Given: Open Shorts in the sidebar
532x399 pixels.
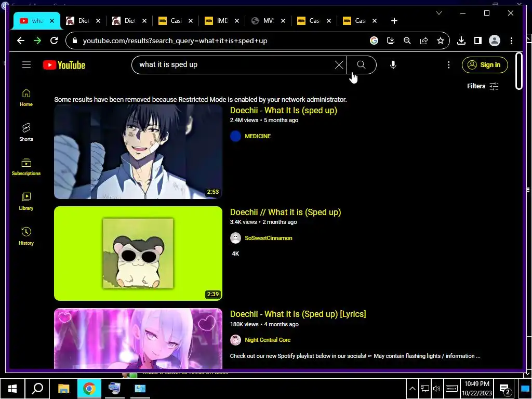Looking at the screenshot, I should pos(26,132).
